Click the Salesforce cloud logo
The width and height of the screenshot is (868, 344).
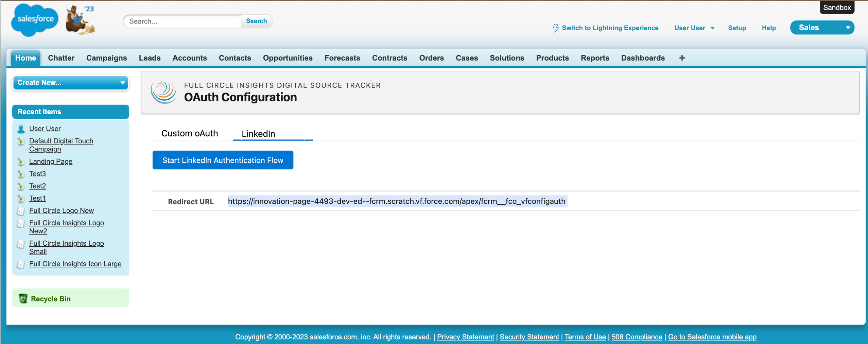click(35, 20)
